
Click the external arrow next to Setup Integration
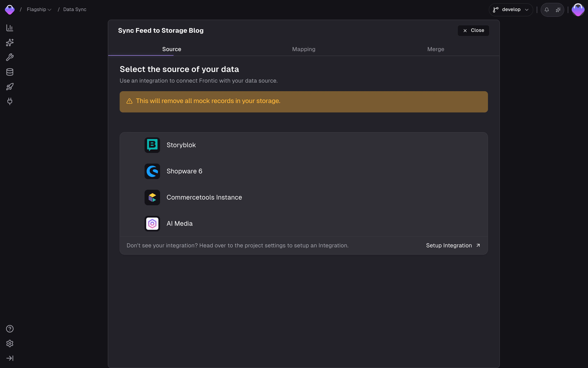pyautogui.click(x=478, y=245)
